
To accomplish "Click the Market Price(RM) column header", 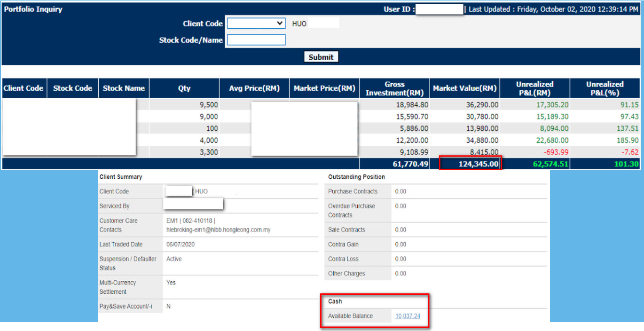I will click(324, 88).
